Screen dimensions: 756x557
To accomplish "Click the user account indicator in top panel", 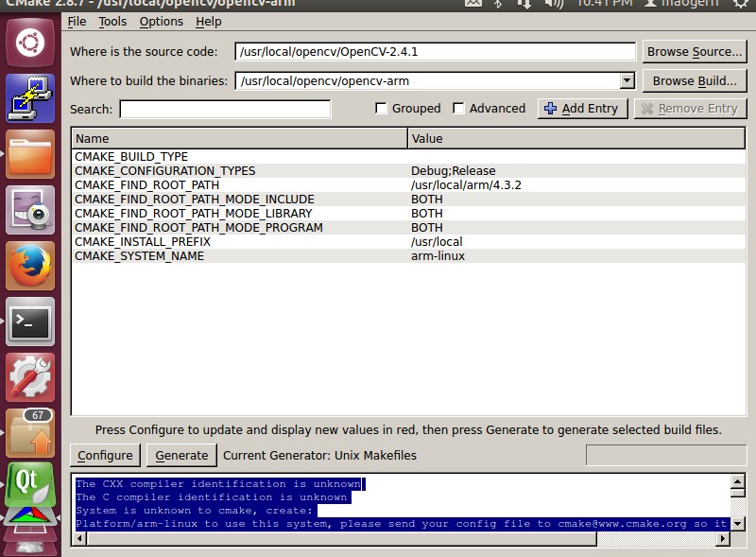I will tap(681, 4).
